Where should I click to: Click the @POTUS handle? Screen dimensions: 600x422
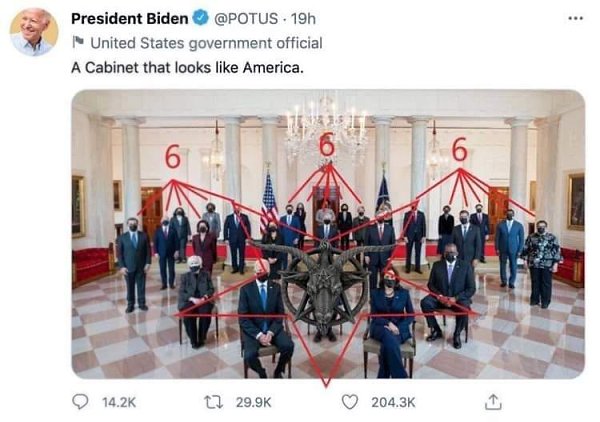coord(246,18)
